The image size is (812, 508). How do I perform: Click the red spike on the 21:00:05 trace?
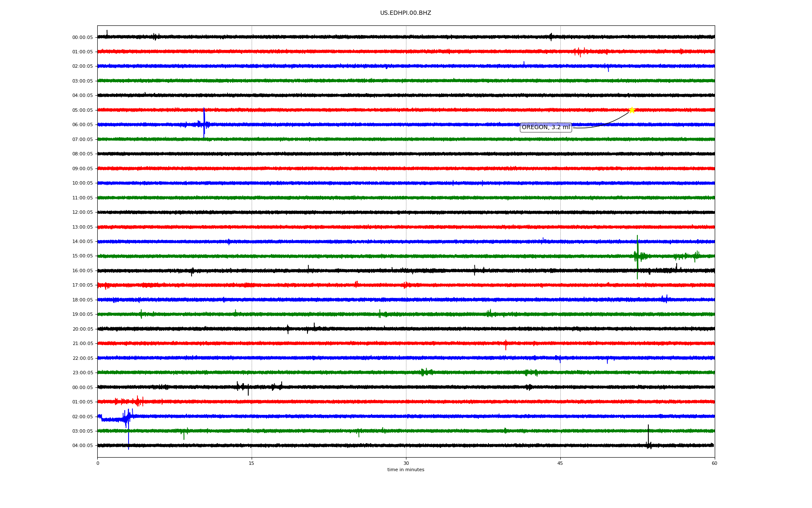(x=506, y=345)
